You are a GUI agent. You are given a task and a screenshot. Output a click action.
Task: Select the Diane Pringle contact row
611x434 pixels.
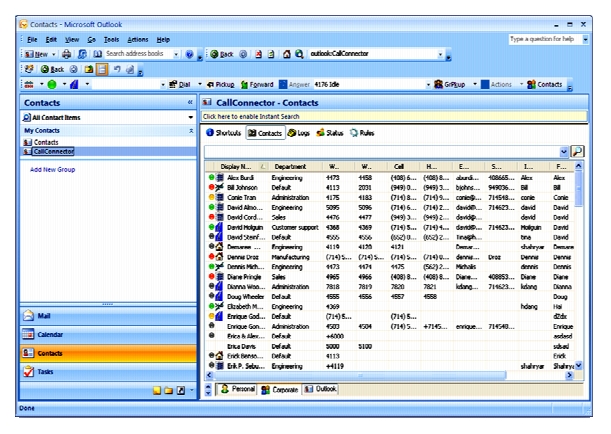click(390, 277)
